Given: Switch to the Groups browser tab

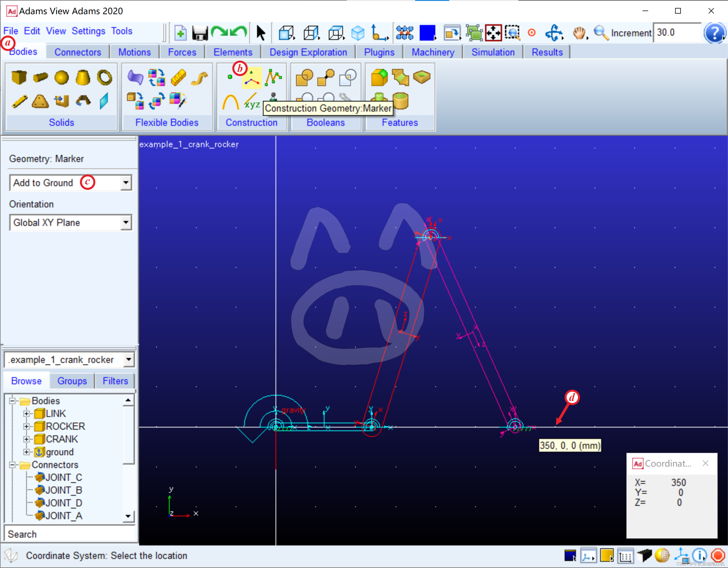Looking at the screenshot, I should point(72,381).
